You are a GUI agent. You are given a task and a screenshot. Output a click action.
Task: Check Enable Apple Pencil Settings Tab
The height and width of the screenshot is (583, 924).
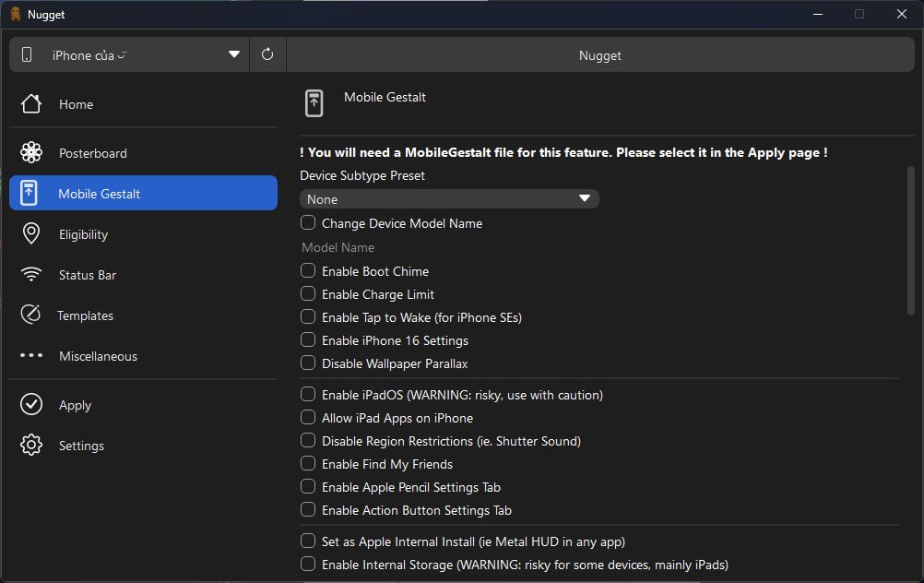pos(308,486)
